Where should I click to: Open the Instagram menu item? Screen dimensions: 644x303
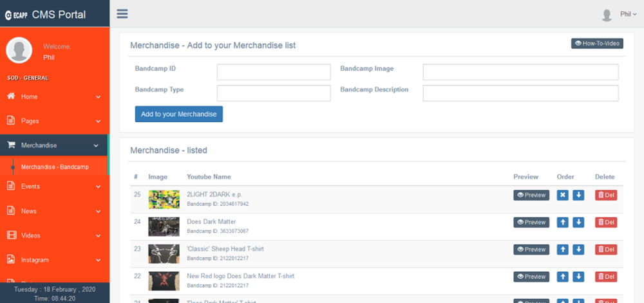click(x=54, y=260)
